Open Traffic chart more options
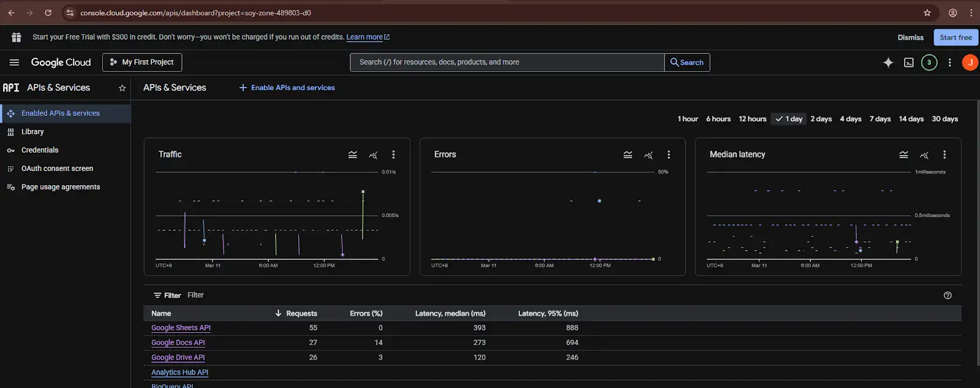 coord(393,154)
